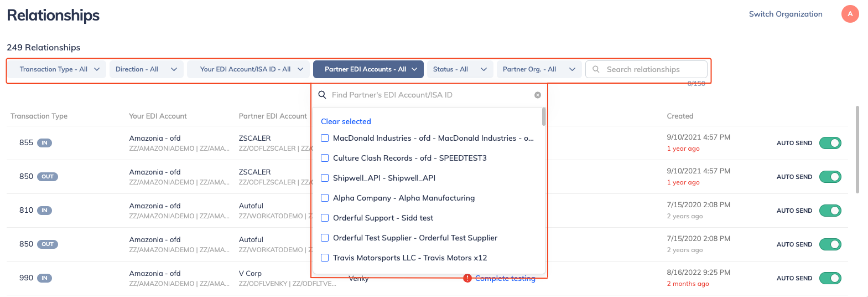
Task: Clear the partner EDI account search field
Action: point(538,95)
